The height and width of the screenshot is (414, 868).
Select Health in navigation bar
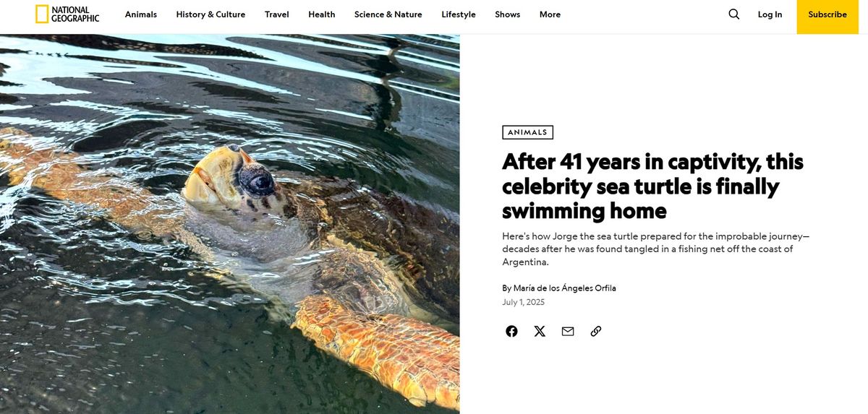pos(322,14)
